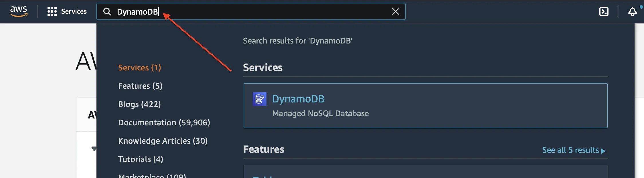Select the Features (5) category filter

(x=140, y=86)
